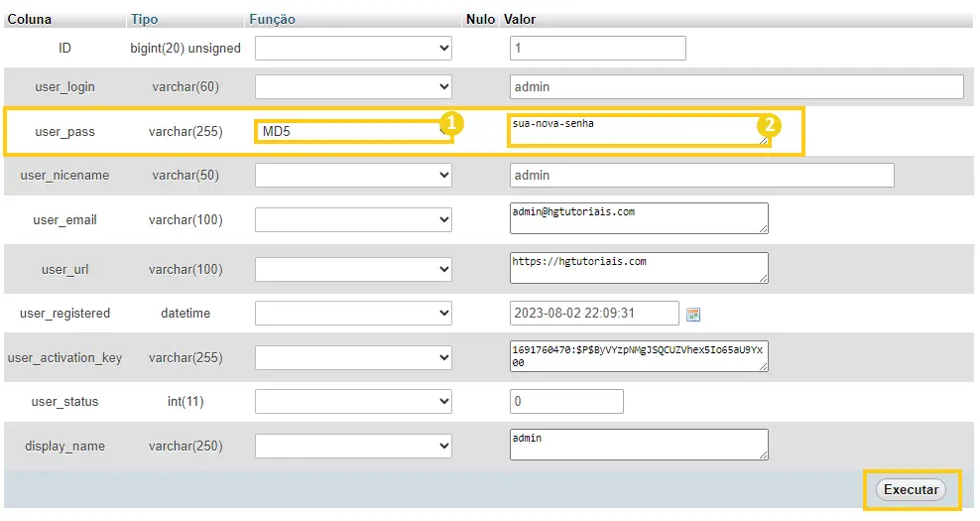This screenshot has height=521, width=980.
Task: Open function dropdown for user_activation_key row
Action: click(353, 358)
